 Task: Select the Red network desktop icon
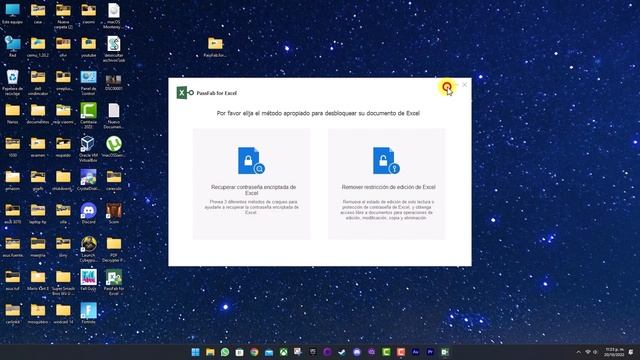pyautogui.click(x=13, y=47)
